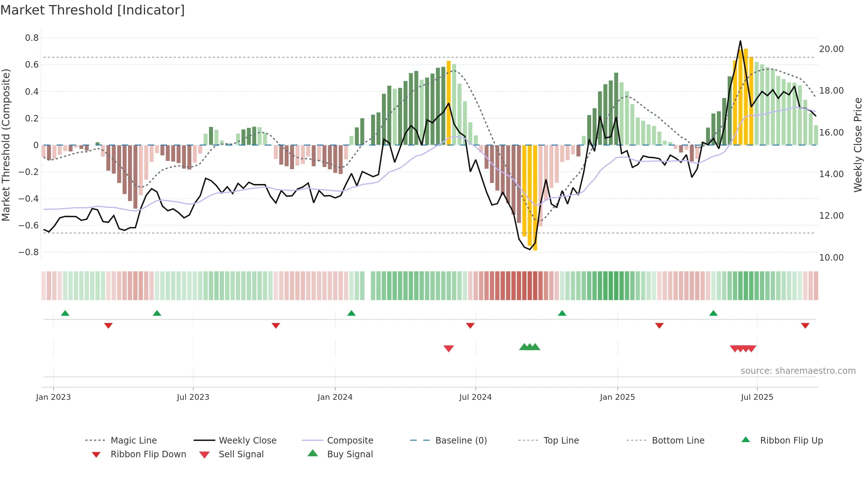The width and height of the screenshot is (868, 488).
Task: Click the 0.6 left-axis tick label
Action: tap(32, 65)
